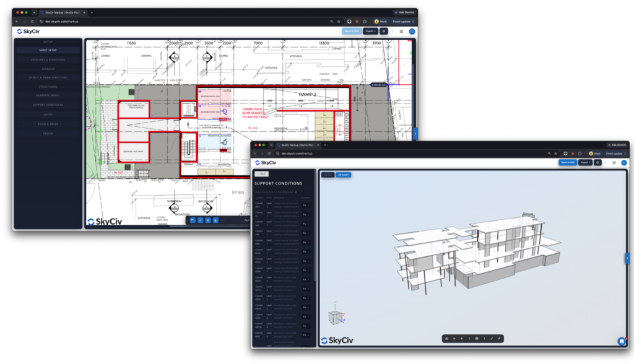Reload the page in the front browser window
The width and height of the screenshot is (634, 364).
[269, 154]
